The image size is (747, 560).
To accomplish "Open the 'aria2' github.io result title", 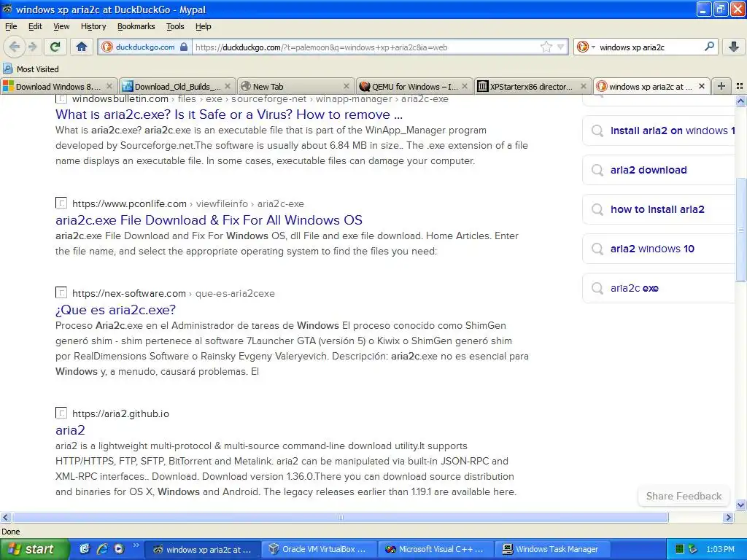I will pos(70,430).
